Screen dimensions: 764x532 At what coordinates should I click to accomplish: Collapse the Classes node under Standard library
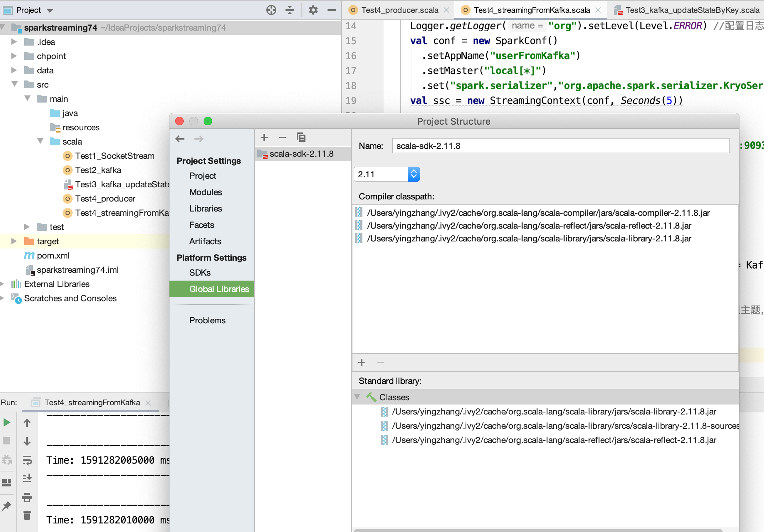click(357, 397)
